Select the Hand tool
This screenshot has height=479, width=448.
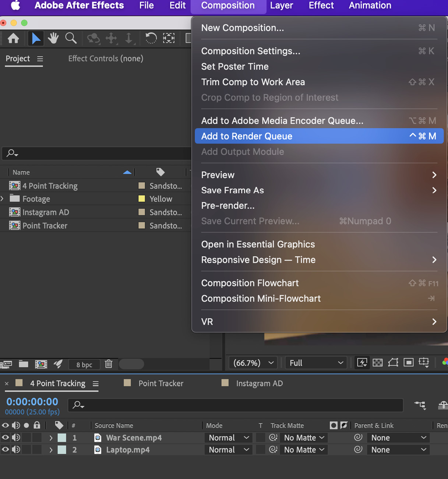point(53,38)
